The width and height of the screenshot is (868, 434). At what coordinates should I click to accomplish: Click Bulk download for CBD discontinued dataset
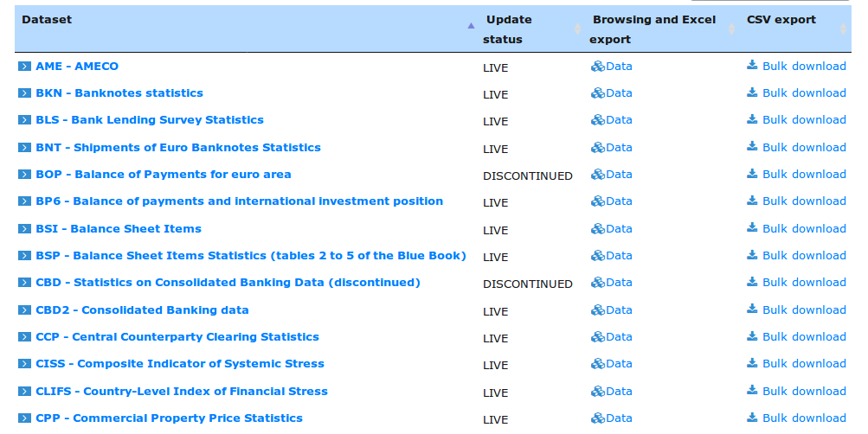tap(803, 283)
